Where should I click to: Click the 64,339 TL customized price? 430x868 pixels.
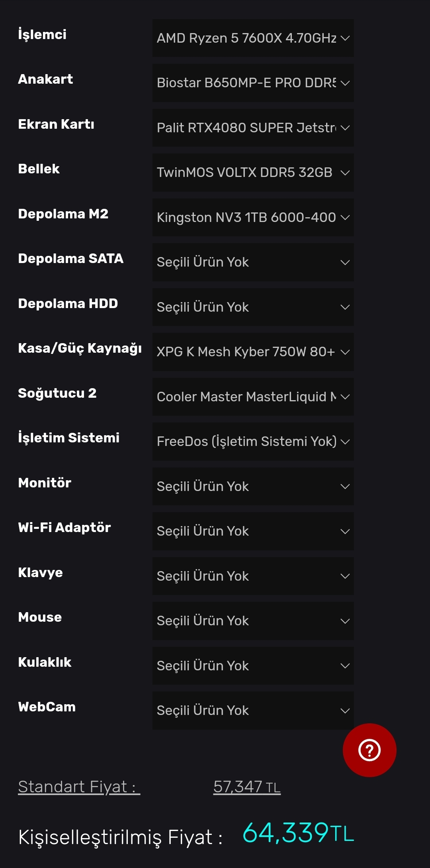coord(298,833)
